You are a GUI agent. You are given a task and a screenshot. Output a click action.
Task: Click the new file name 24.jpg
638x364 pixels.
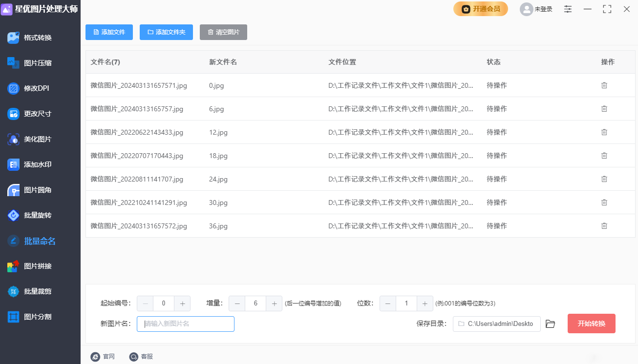tap(218, 179)
